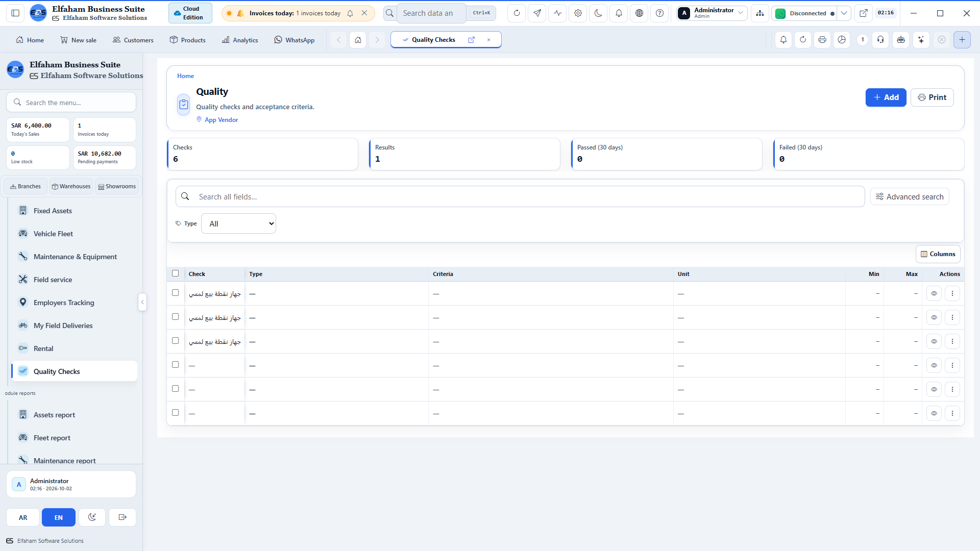Toggle the sidebar panel icon
The height and width of the screenshot is (551, 980).
15,13
